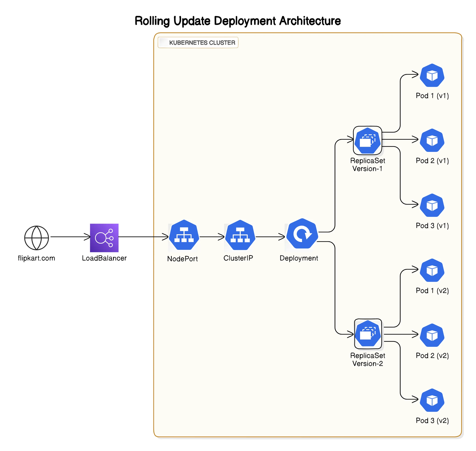The width and height of the screenshot is (476, 451).
Task: Select the Pod 3 (v2) text label
Action: (432, 421)
